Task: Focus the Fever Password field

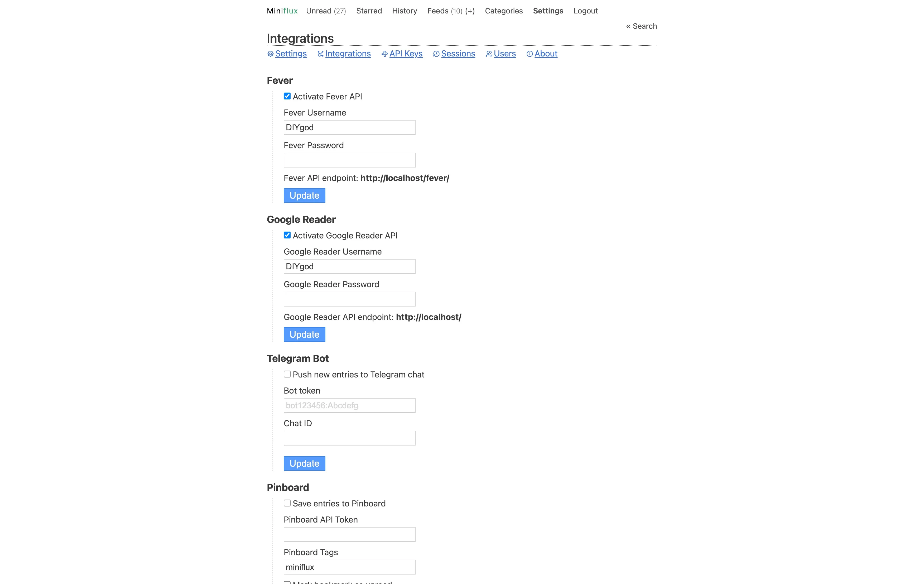Action: pos(349,160)
